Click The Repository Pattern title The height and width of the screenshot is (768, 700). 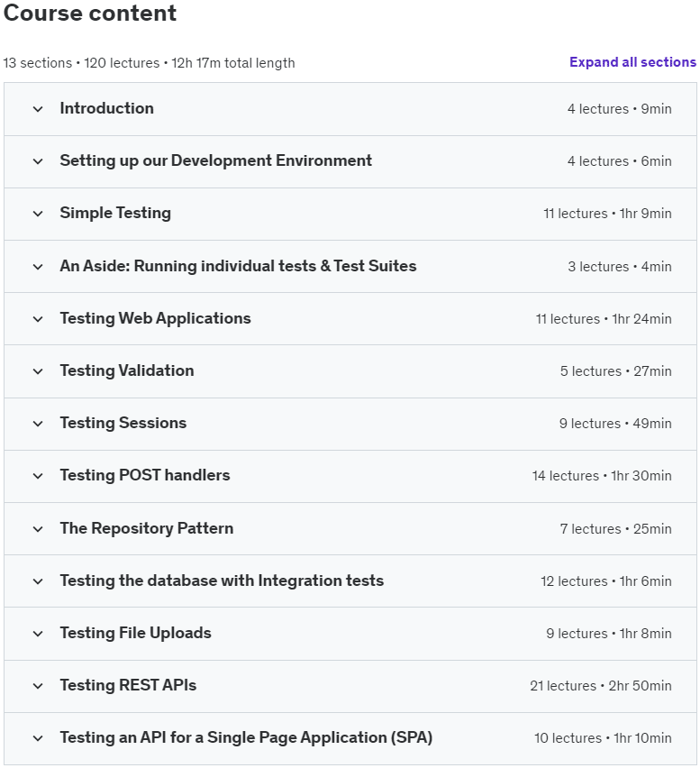point(146,528)
